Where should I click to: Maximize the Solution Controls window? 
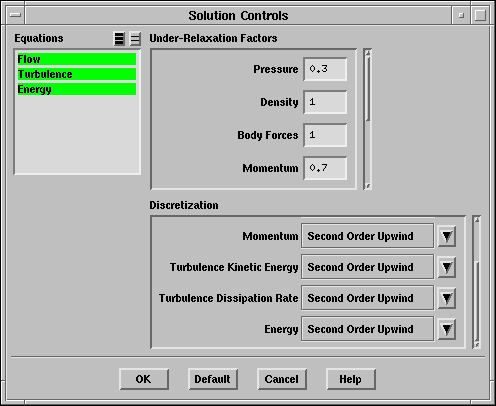coord(480,15)
